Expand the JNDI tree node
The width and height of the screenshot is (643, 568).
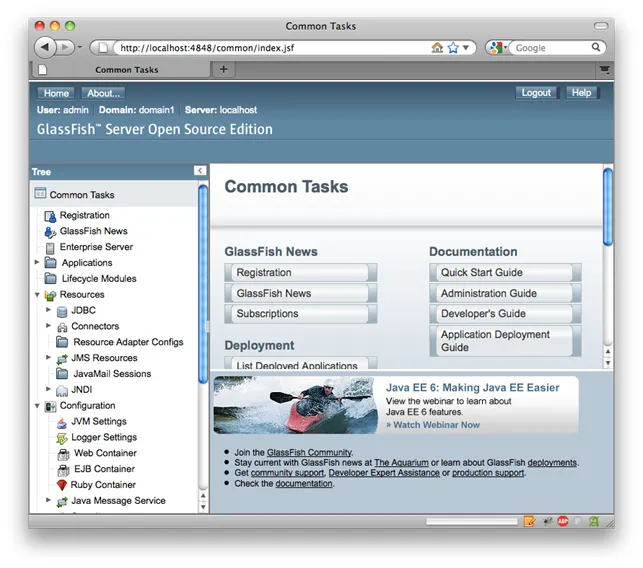click(48, 388)
